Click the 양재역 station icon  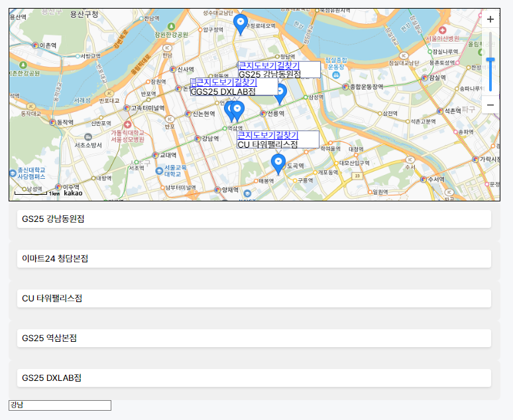point(217,189)
